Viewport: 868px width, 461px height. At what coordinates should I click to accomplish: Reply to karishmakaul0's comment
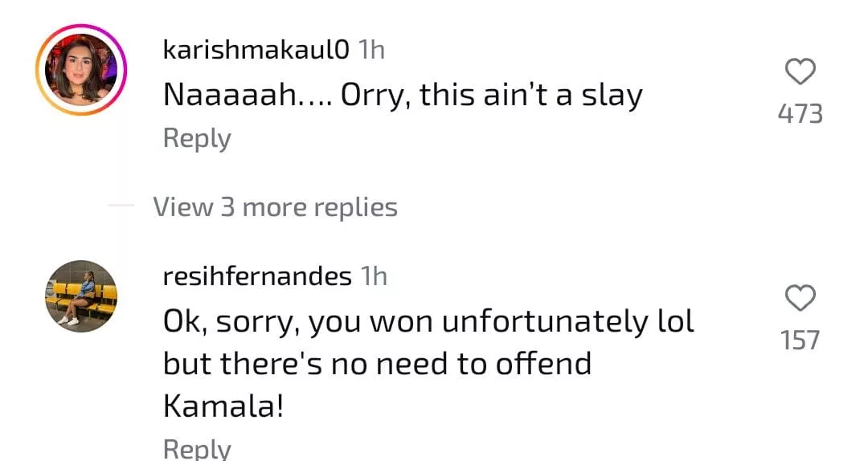[197, 138]
